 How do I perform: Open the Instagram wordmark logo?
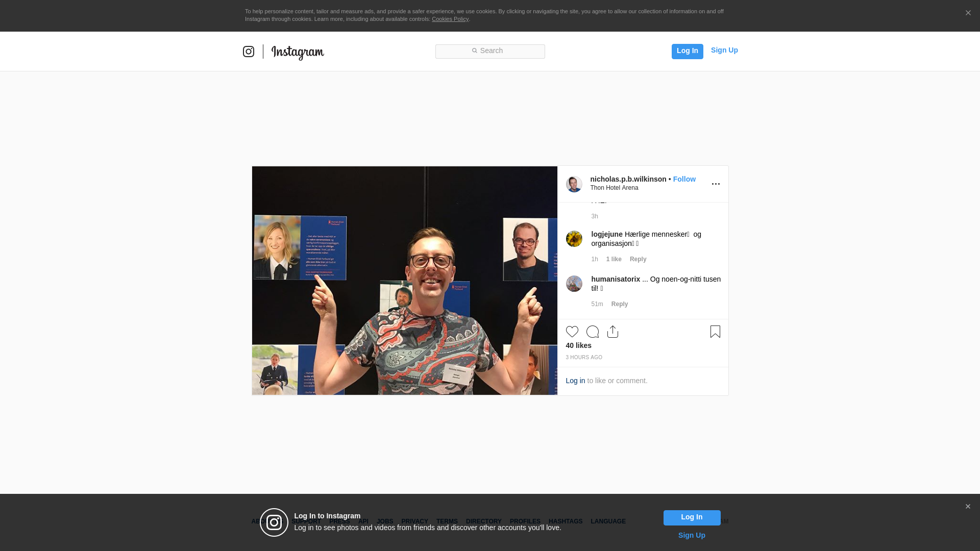point(298,53)
